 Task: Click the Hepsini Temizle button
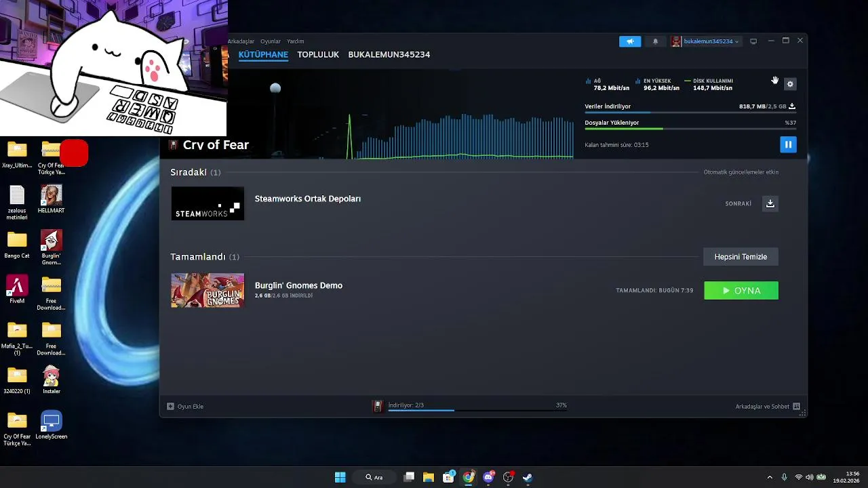[x=741, y=257]
